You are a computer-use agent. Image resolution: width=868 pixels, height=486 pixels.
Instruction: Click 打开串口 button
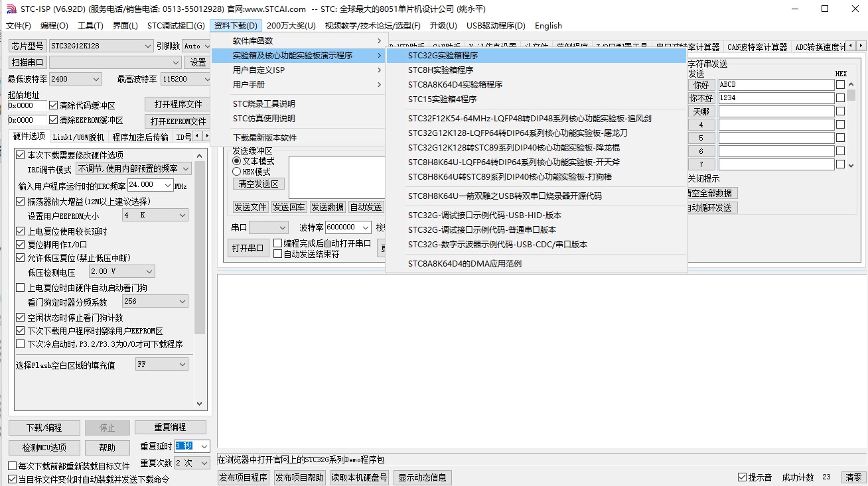point(248,249)
